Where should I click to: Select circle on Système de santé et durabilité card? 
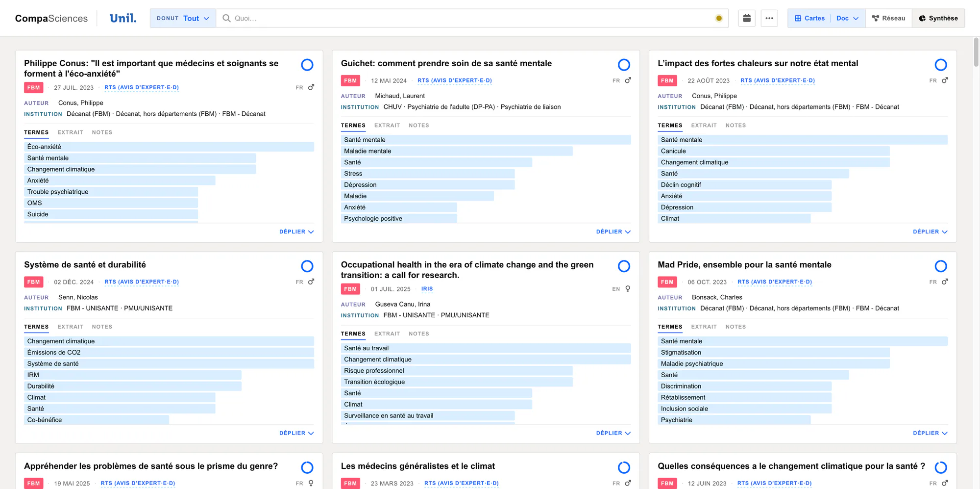[x=307, y=266]
